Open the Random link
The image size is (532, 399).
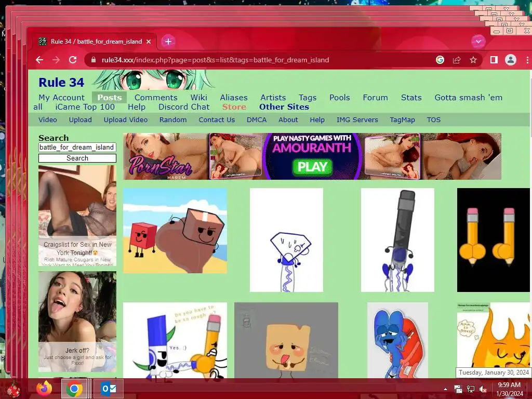click(x=173, y=120)
